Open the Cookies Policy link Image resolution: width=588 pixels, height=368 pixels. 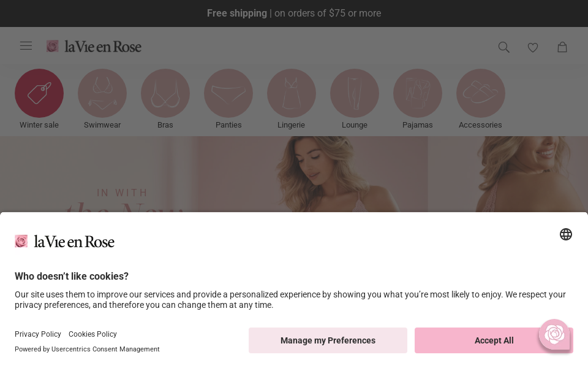pyautogui.click(x=92, y=334)
